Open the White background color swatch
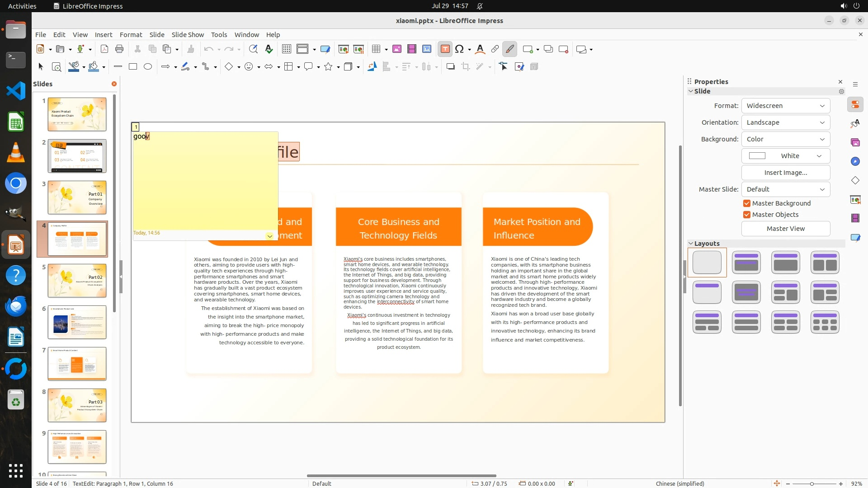Screen dimensions: 868x488 coord(785,156)
